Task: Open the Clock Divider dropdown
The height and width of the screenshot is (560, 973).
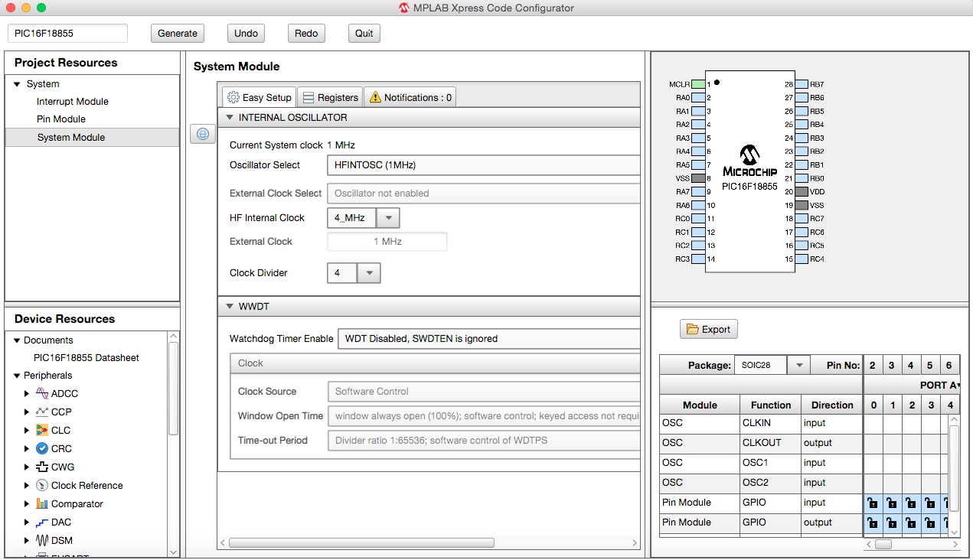Action: pos(368,272)
